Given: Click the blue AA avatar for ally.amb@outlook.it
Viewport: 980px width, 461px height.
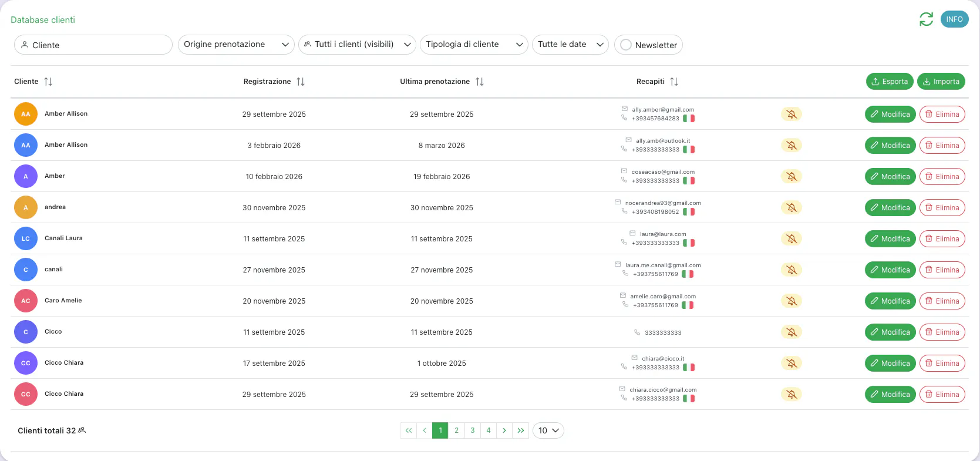Looking at the screenshot, I should pyautogui.click(x=26, y=145).
